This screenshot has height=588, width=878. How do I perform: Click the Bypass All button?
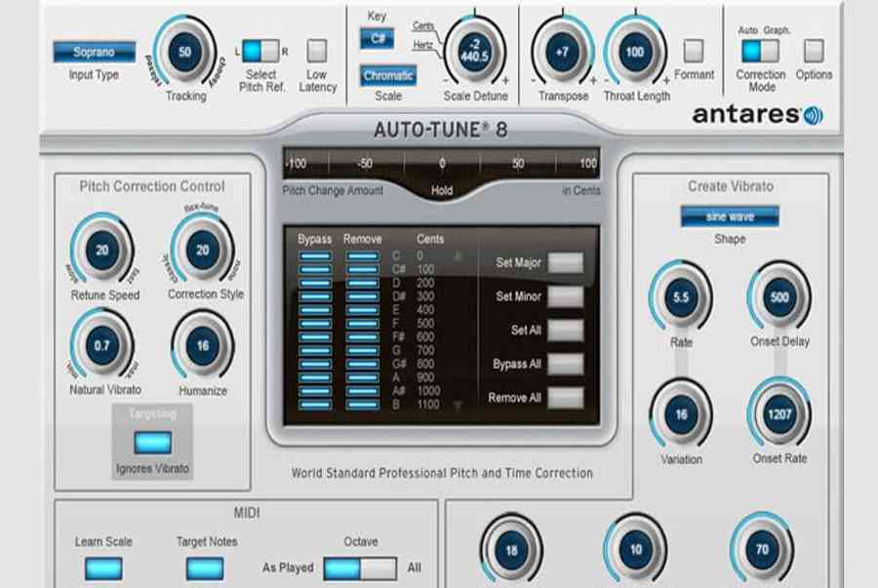(x=566, y=365)
